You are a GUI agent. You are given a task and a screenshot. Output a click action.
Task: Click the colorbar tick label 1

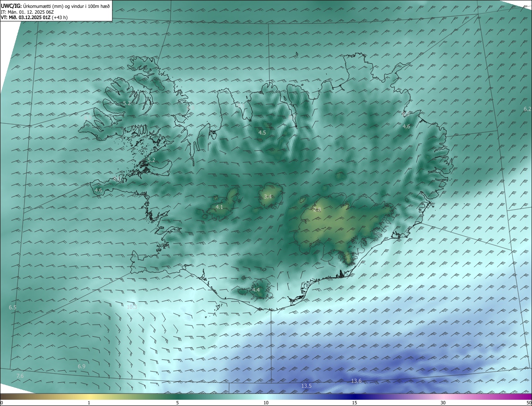coord(89,403)
